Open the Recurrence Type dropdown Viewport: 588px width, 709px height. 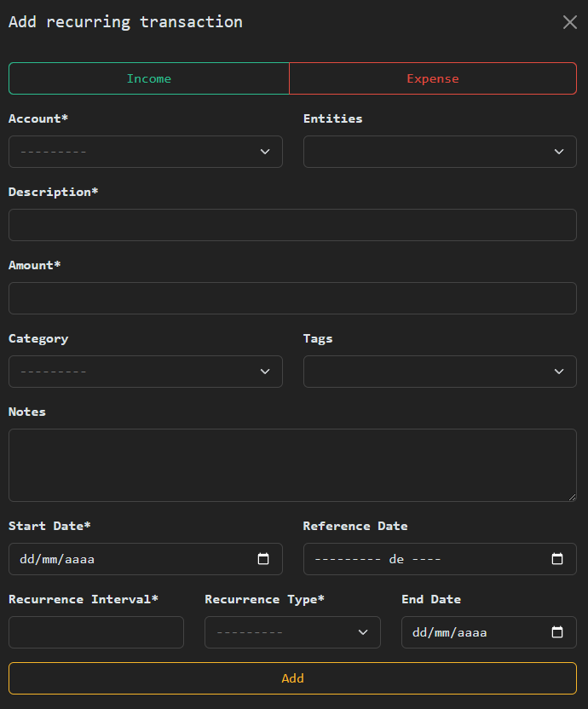pyautogui.click(x=292, y=632)
